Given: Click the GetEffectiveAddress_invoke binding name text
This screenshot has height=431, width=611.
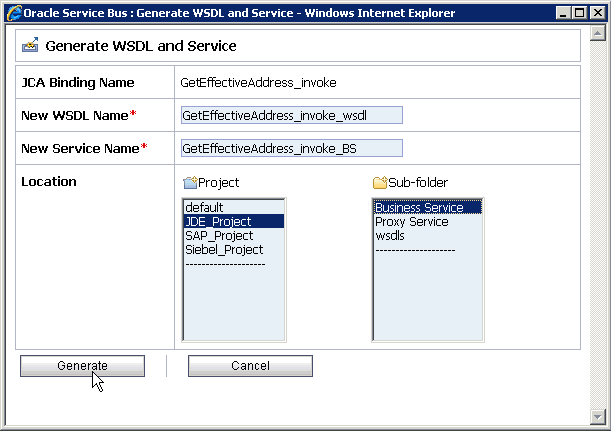Looking at the screenshot, I should click(258, 83).
